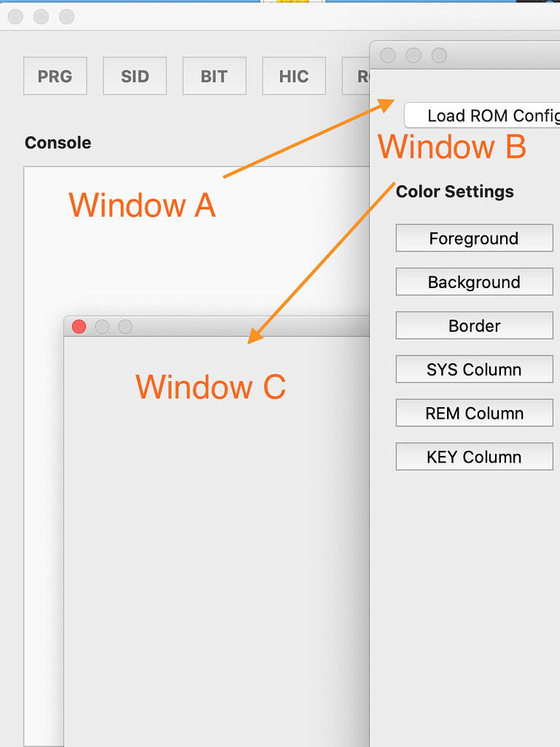Select the BIT format button

click(x=214, y=75)
